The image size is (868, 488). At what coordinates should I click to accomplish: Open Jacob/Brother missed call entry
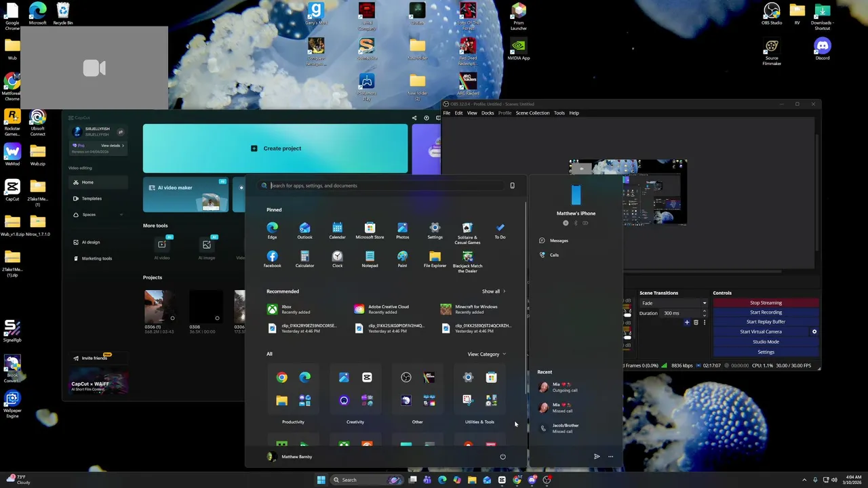click(560, 428)
